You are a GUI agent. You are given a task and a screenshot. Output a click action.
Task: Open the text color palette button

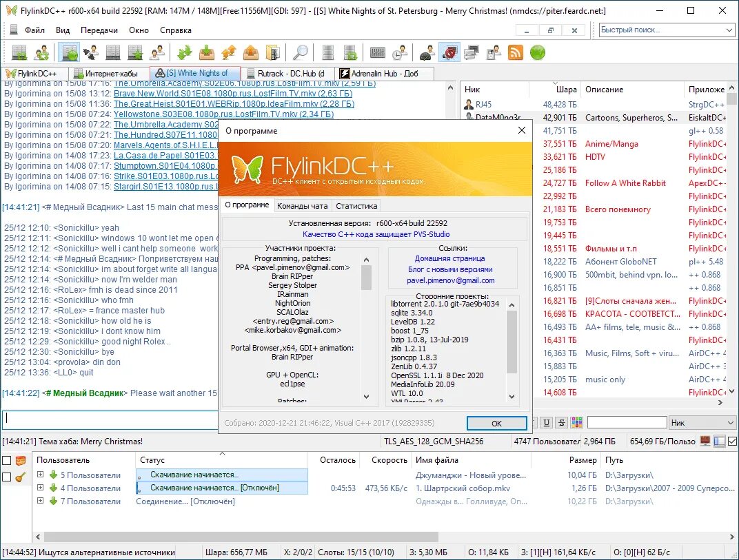click(x=577, y=422)
